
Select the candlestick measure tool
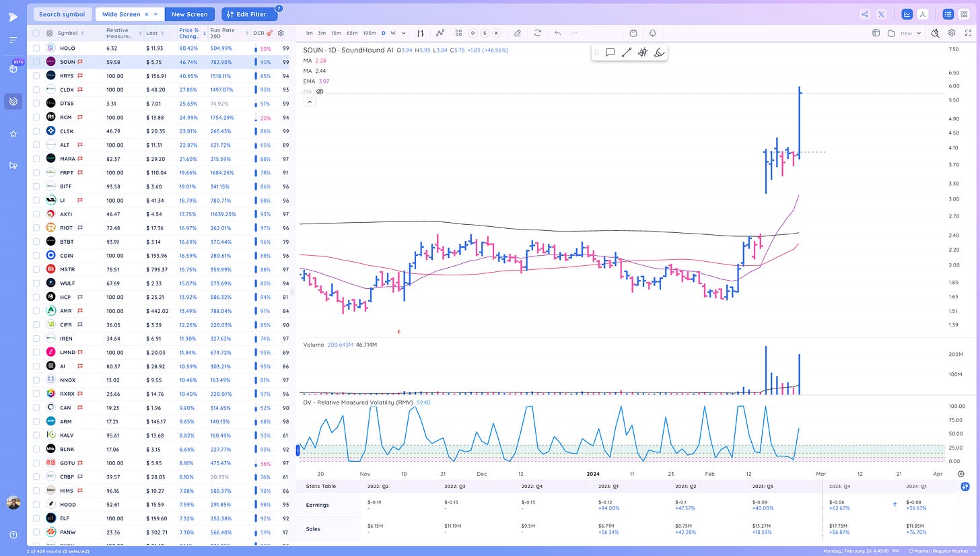pos(643,53)
